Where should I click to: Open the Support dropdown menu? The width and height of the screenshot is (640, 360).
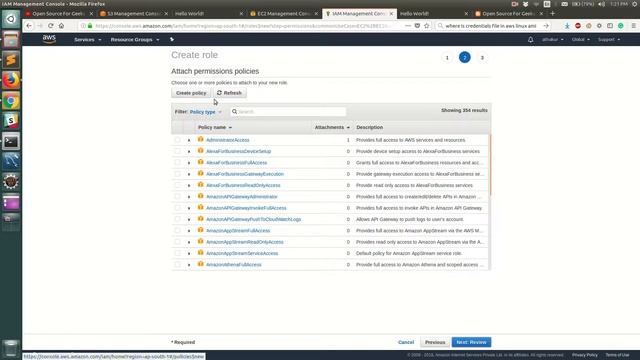609,40
